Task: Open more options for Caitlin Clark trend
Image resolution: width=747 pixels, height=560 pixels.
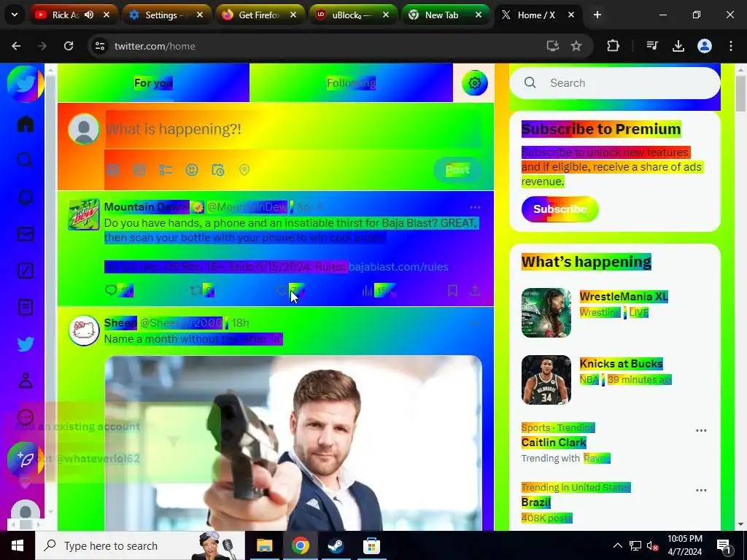Action: point(701,430)
